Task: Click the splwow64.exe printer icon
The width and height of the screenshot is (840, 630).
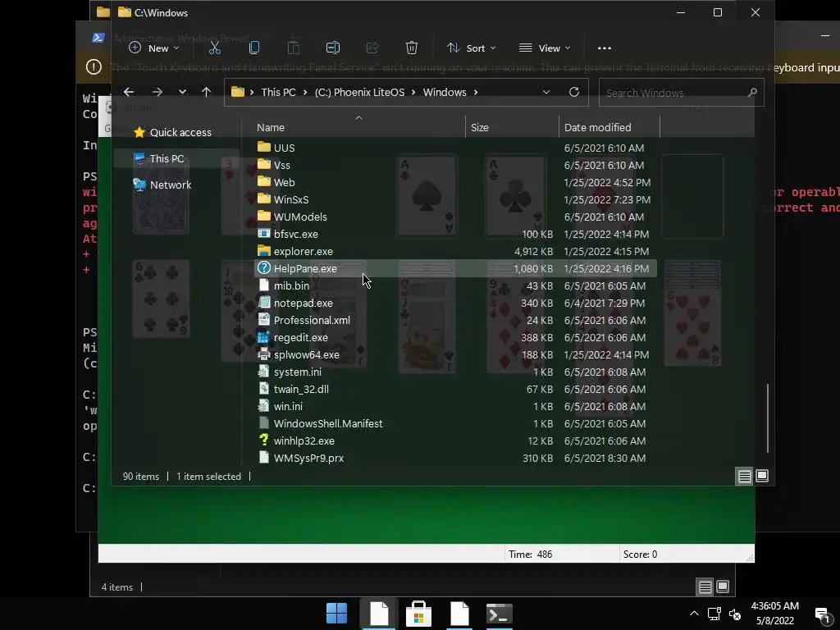Action: 263,354
